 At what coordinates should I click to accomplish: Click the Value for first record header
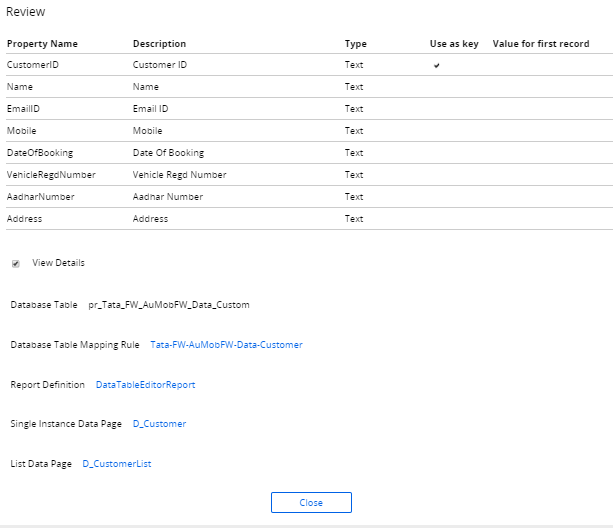tap(540, 44)
